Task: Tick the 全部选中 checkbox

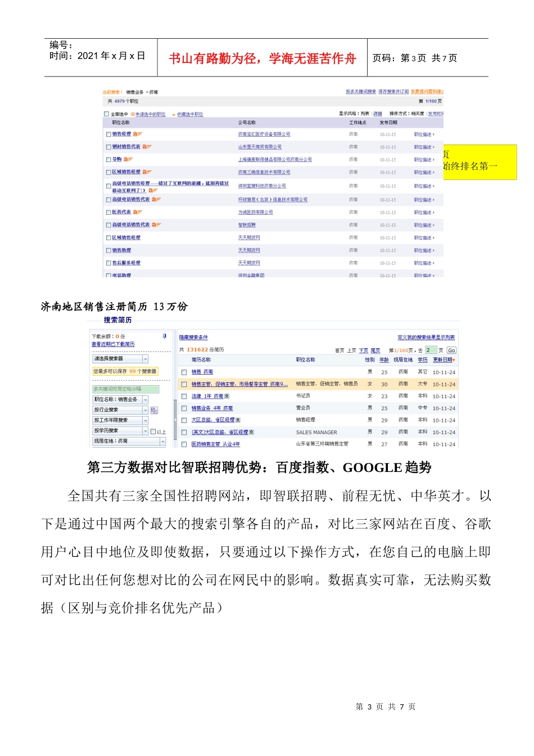Action: (107, 114)
